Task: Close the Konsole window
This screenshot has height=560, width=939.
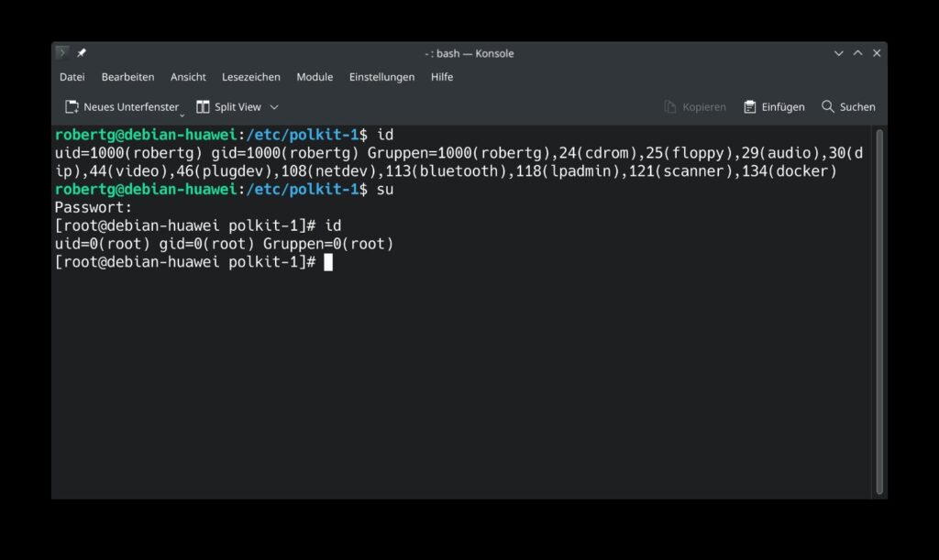Action: pyautogui.click(x=877, y=53)
